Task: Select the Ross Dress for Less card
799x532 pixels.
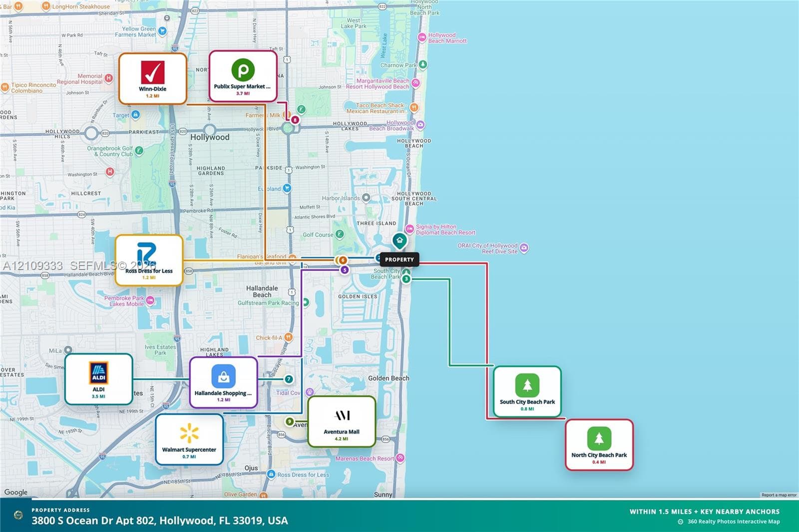Action: coord(149,260)
